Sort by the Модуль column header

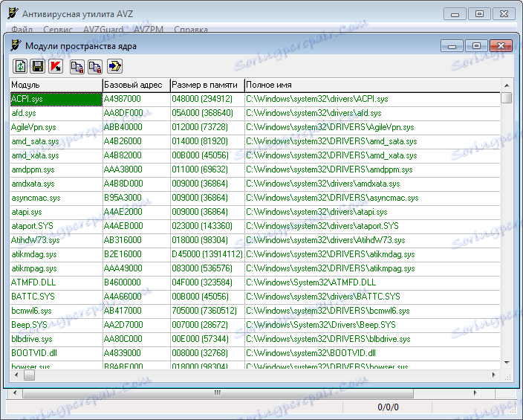click(x=56, y=85)
